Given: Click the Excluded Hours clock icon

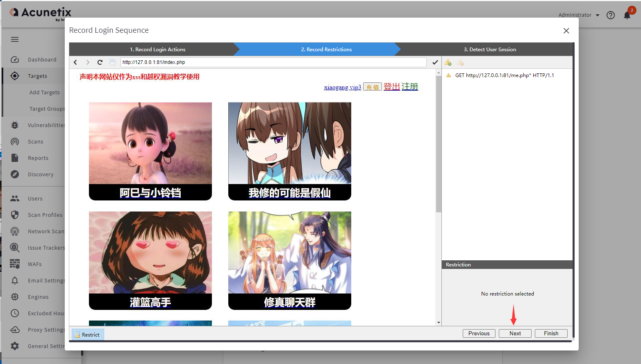Looking at the screenshot, I should 15,313.
